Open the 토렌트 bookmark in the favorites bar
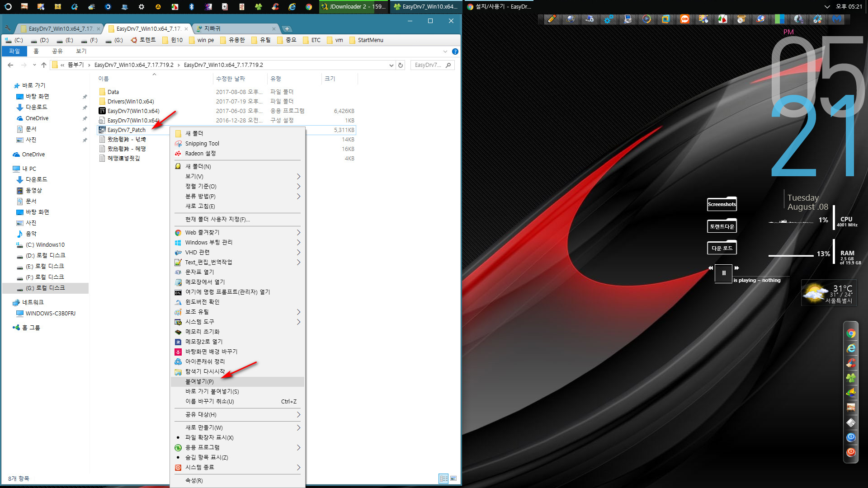 (143, 40)
